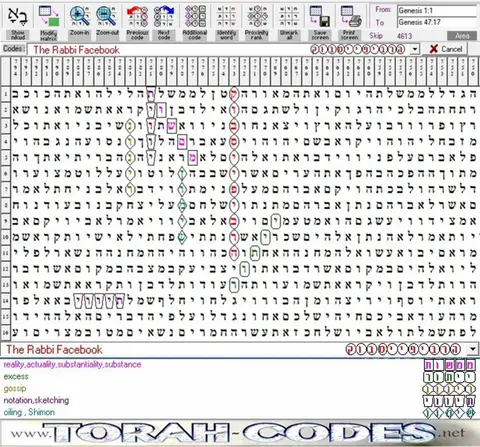480x447 pixels.
Task: Select the oiling, Shimon term
Action: click(29, 412)
